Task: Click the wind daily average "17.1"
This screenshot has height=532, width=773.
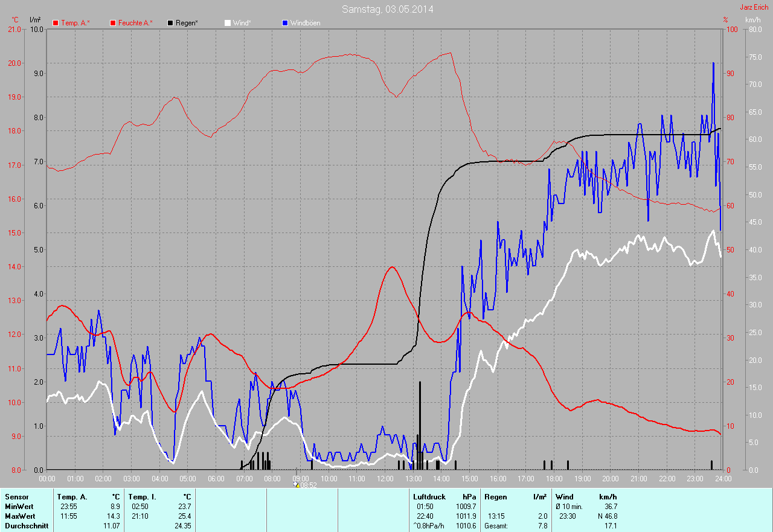Action: (610, 526)
